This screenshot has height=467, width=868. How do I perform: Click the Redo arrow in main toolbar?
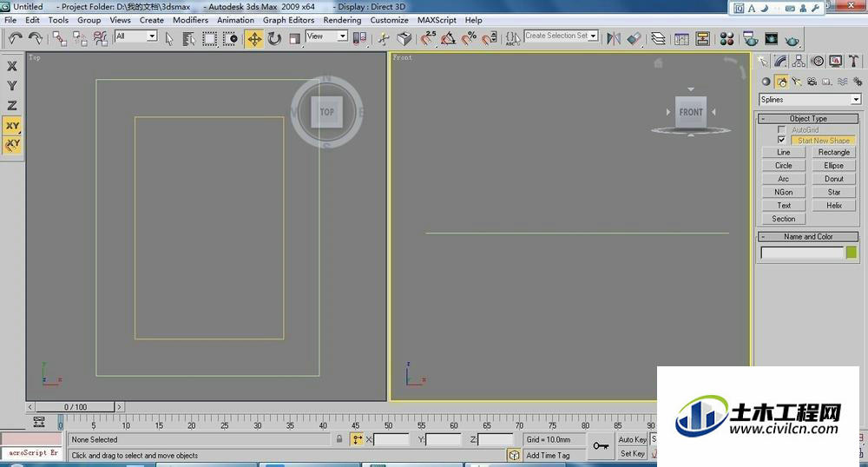[36, 38]
